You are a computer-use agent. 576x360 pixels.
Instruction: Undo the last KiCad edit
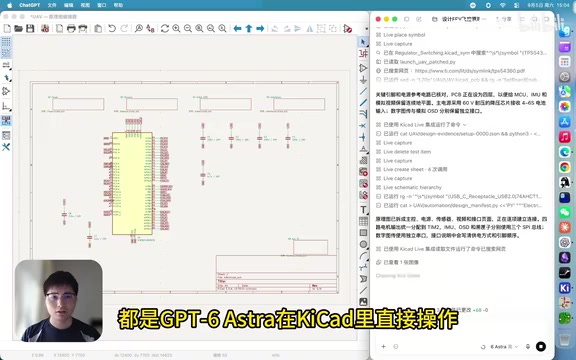pyautogui.click(x=112, y=28)
